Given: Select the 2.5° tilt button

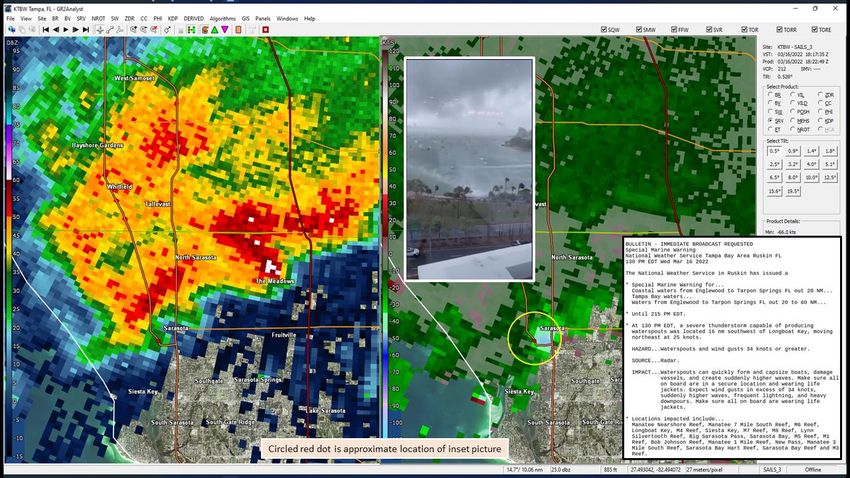Looking at the screenshot, I should pos(774,164).
